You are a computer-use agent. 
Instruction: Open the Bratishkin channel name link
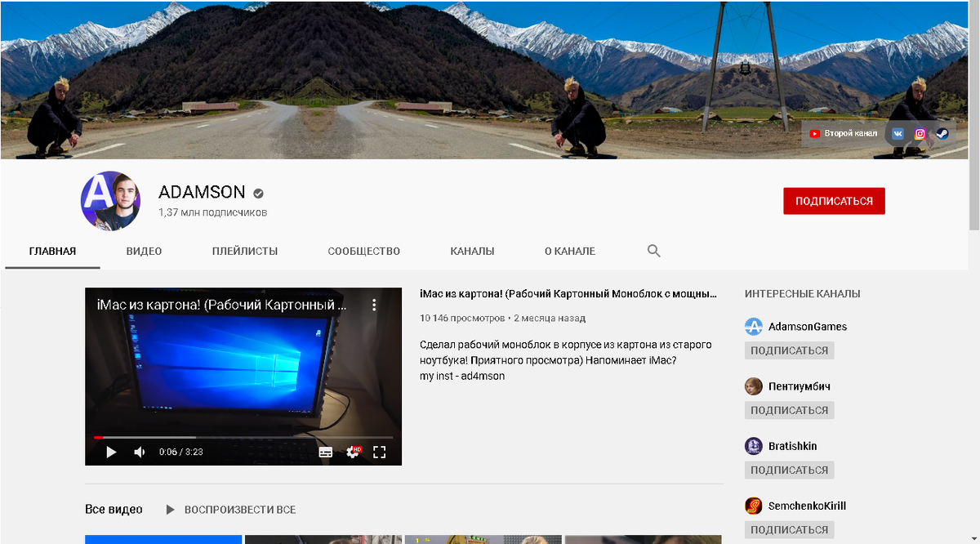click(793, 446)
